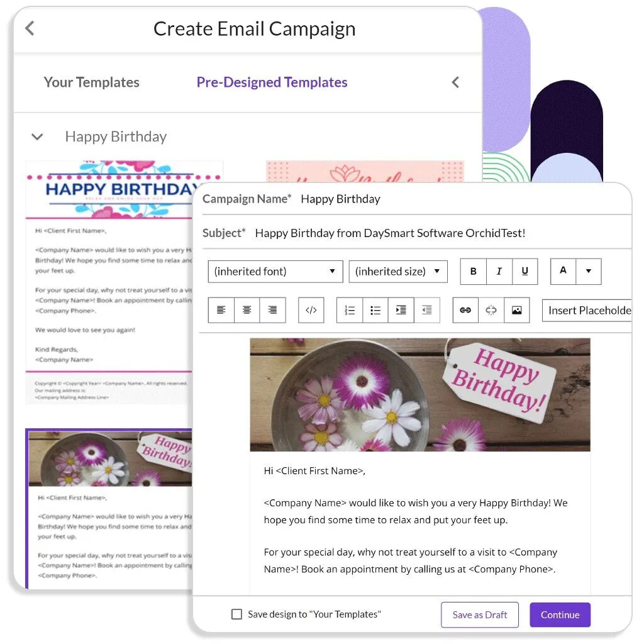Click the Continue button
The width and height of the screenshot is (644, 644).
click(x=560, y=615)
